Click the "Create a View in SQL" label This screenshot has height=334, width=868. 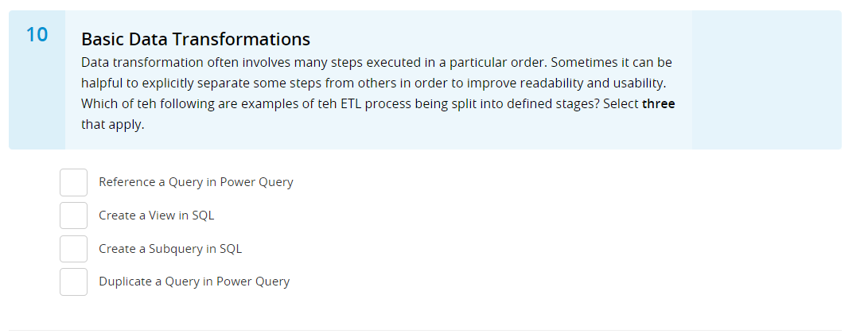tap(156, 216)
